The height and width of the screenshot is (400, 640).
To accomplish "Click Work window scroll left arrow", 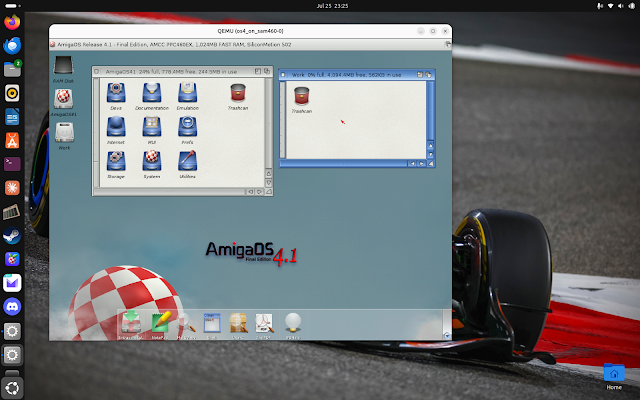I will [x=412, y=163].
